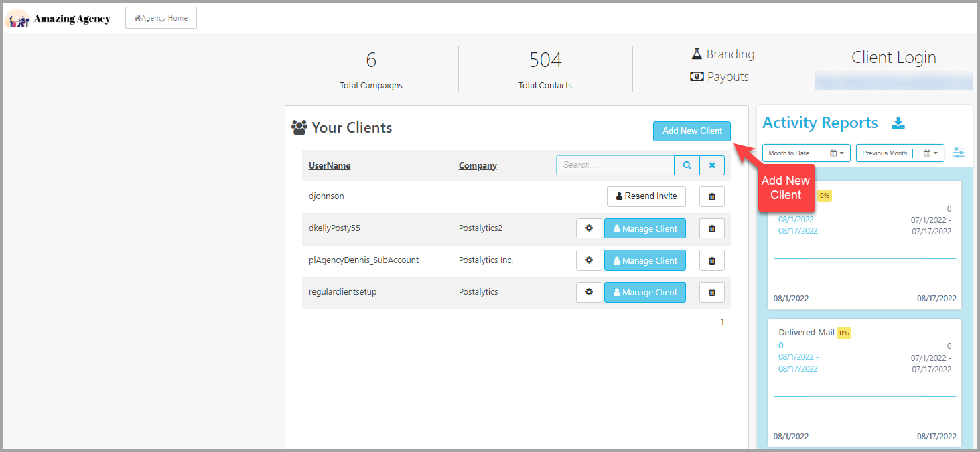Viewport: 980px width, 452px height.
Task: Click Add New Client button
Action: tap(692, 131)
